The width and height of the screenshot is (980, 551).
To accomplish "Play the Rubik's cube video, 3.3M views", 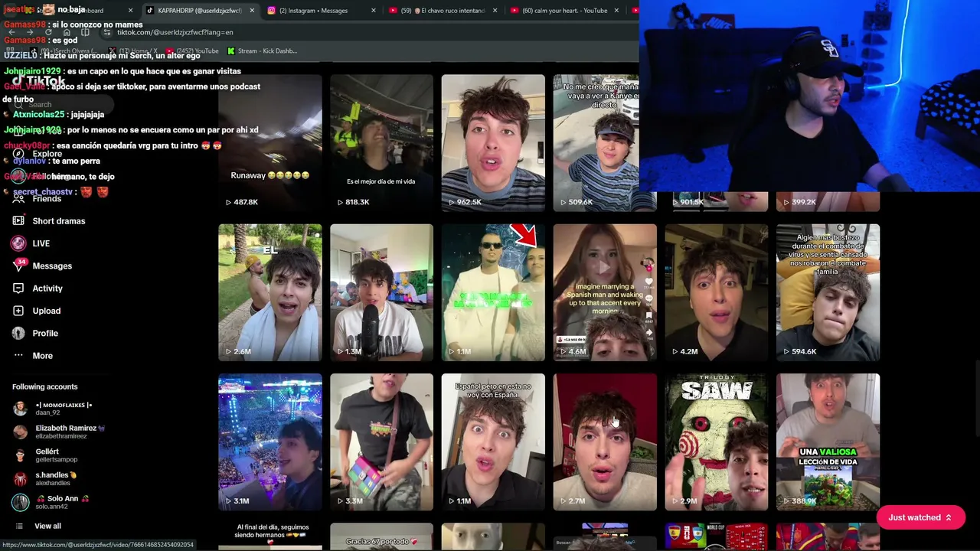I will coord(381,442).
